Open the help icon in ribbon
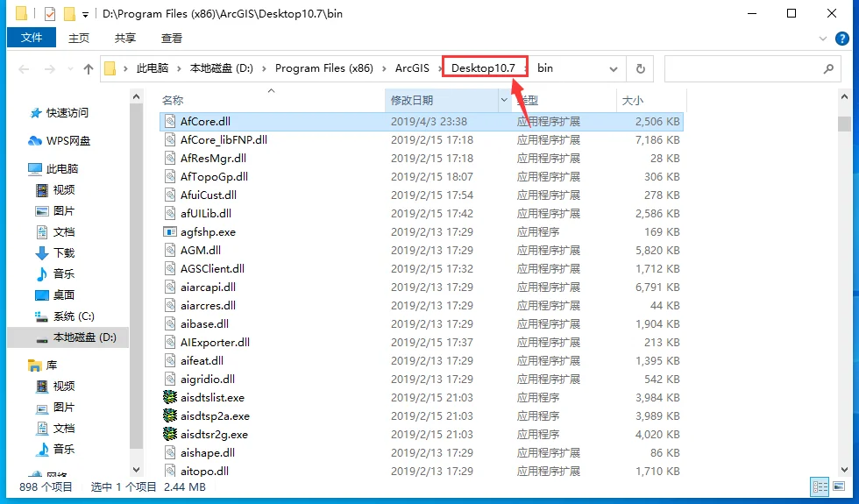859x504 pixels. pyautogui.click(x=842, y=39)
